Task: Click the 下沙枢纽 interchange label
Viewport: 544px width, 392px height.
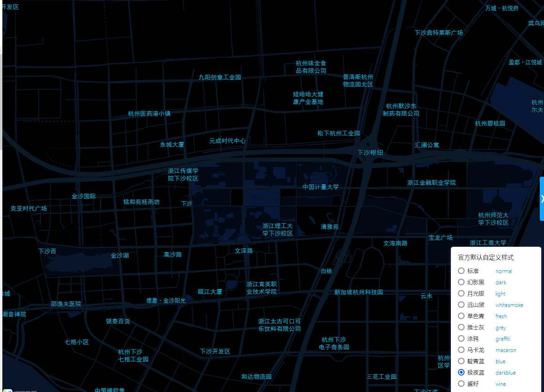Action: click(370, 153)
